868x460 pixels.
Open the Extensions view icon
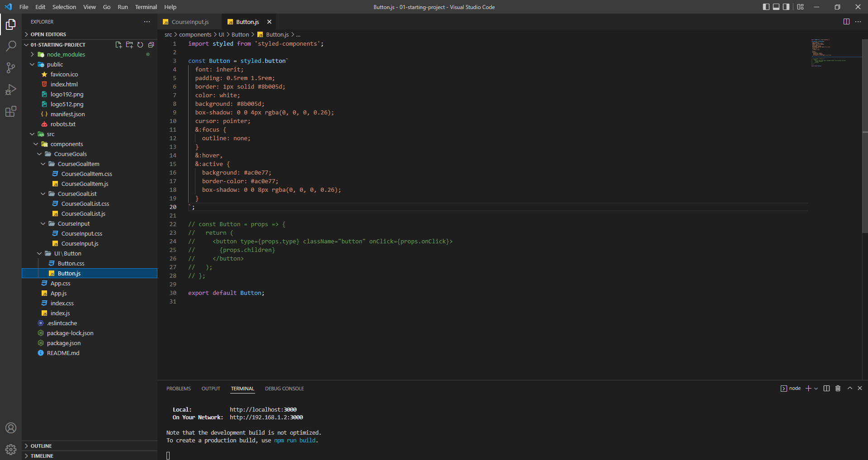11,111
